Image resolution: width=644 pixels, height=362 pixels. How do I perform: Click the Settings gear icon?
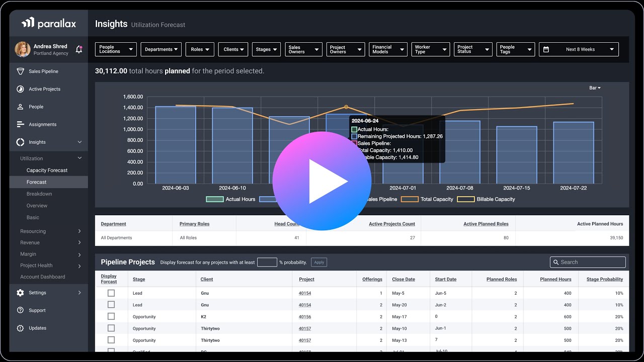20,293
